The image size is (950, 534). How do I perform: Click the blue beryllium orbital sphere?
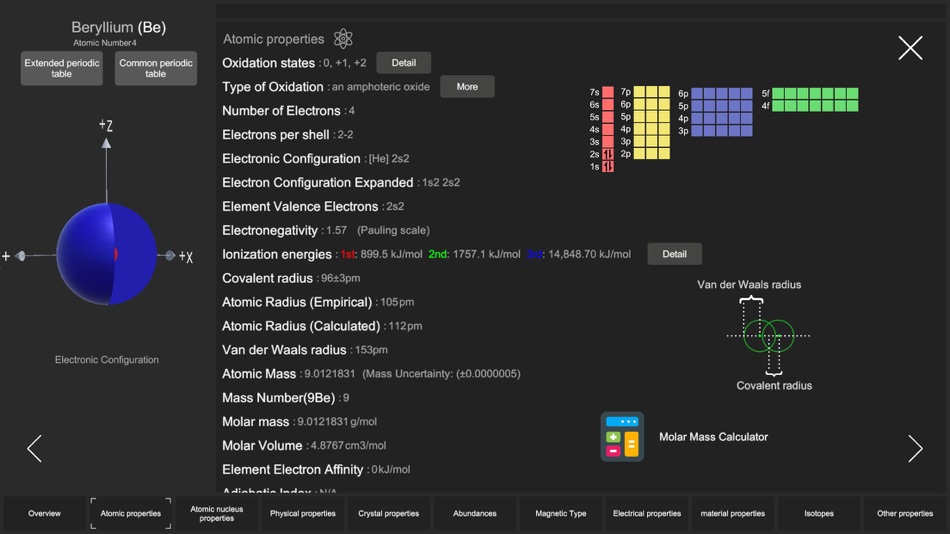click(x=107, y=254)
